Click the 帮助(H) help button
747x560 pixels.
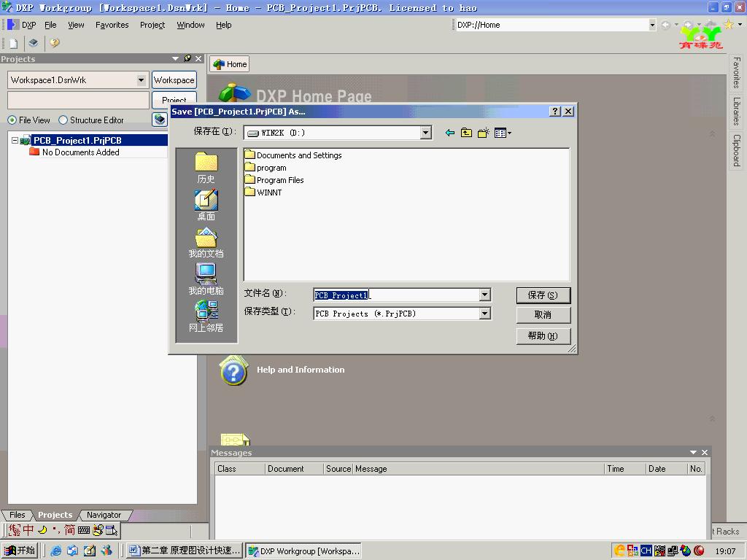[543, 335]
